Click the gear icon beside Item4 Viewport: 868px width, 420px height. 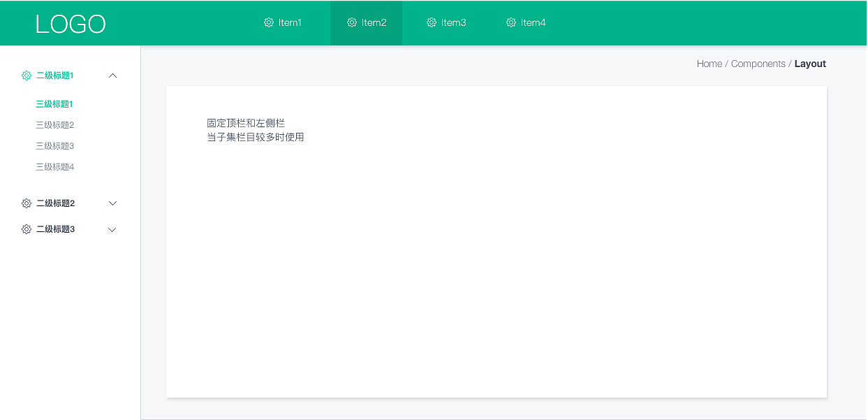(x=510, y=22)
